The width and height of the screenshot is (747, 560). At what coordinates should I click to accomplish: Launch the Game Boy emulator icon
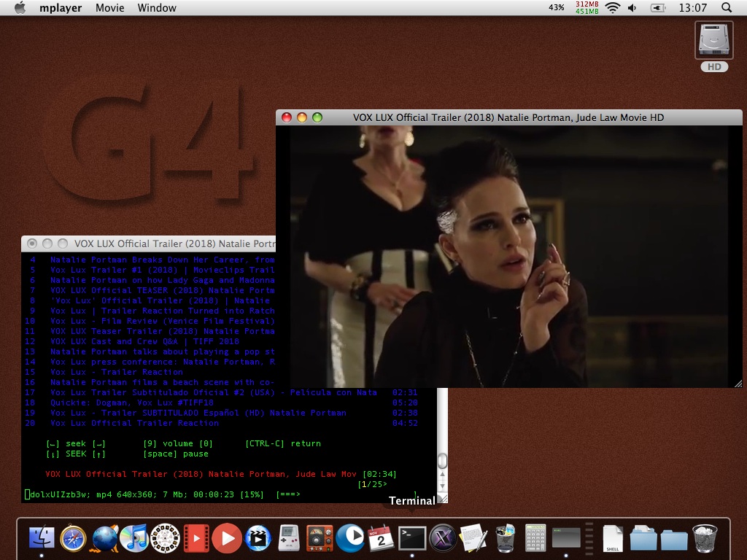tap(289, 538)
